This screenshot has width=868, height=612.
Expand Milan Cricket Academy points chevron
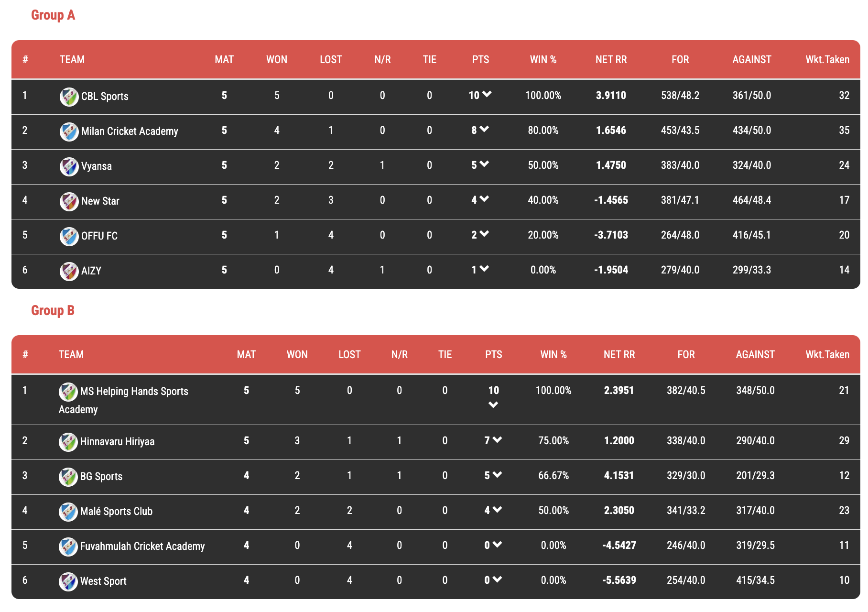pos(484,129)
